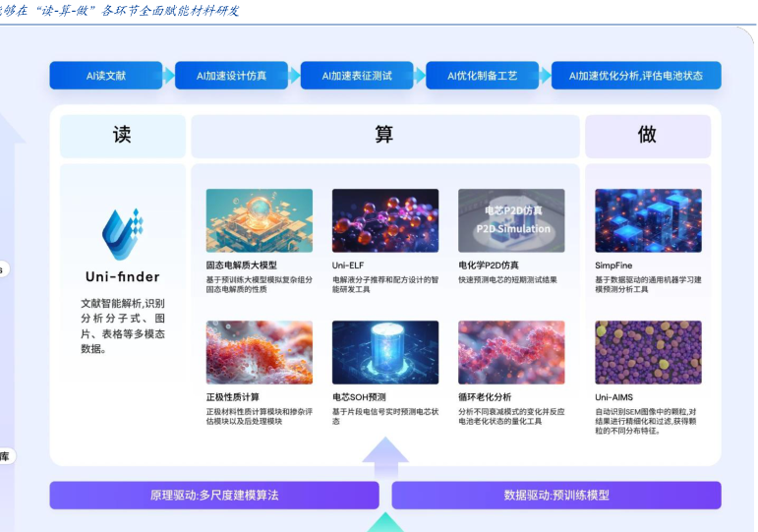Screen dimensions: 758x532
Task: Switch to the 读 column header
Action: (122, 136)
